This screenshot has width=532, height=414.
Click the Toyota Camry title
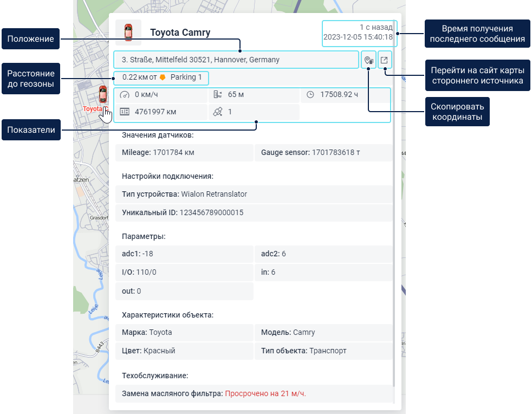[180, 33]
